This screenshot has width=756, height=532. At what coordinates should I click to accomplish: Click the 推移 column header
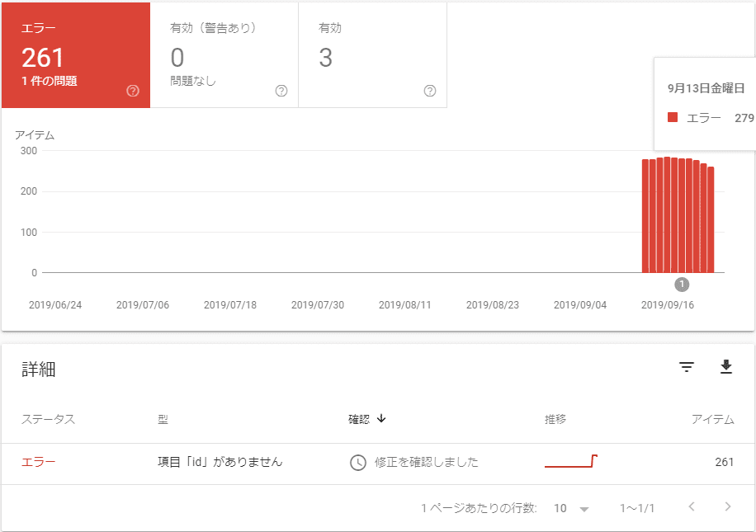click(x=555, y=419)
